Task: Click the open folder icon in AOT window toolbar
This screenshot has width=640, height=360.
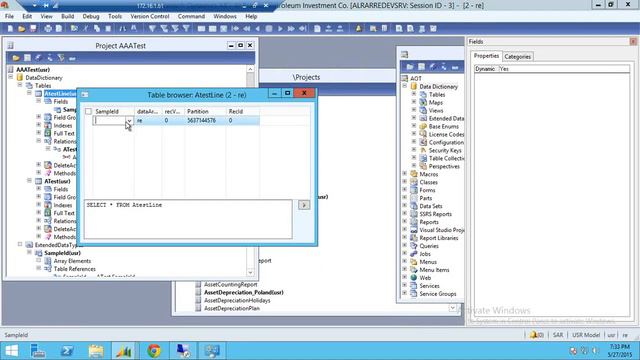Action: pyautogui.click(x=410, y=67)
